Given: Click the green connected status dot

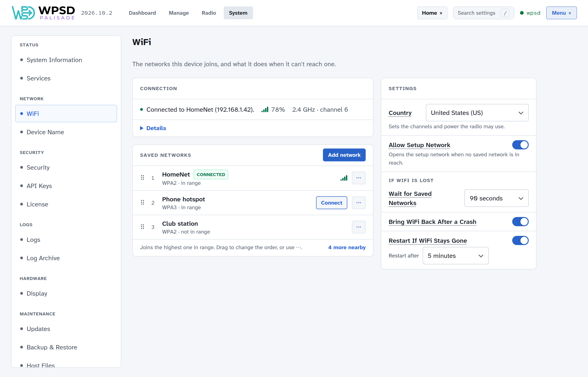Looking at the screenshot, I should pos(141,110).
